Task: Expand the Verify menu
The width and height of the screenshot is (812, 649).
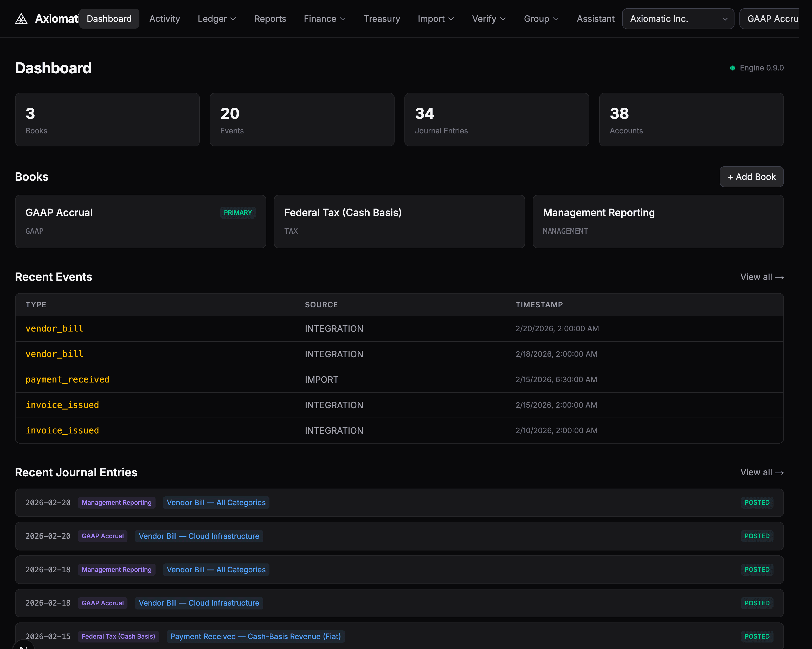Action: (x=488, y=19)
